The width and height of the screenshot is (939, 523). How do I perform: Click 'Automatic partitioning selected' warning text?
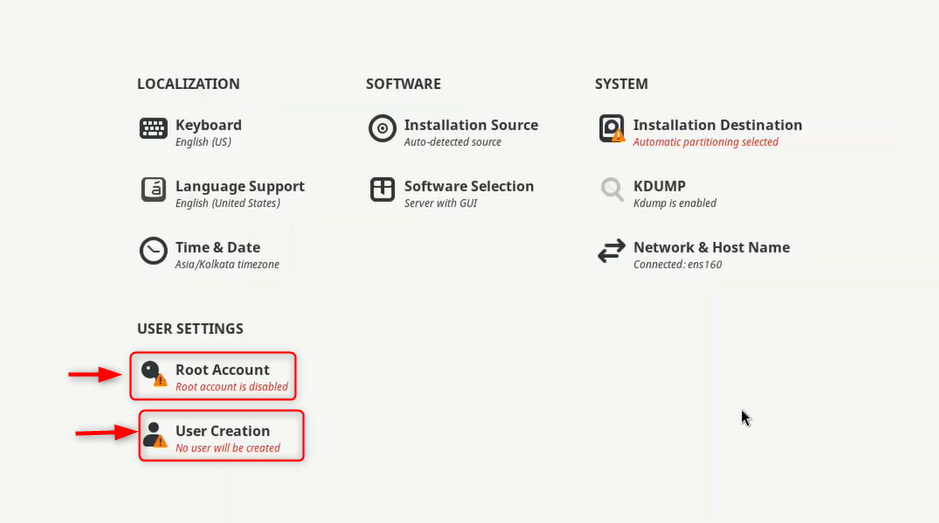point(705,142)
